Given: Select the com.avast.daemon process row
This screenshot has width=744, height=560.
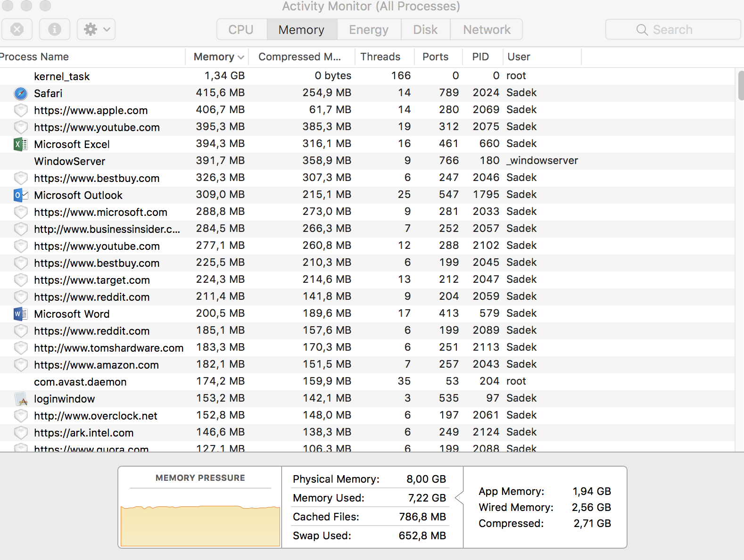Looking at the screenshot, I should click(367, 381).
